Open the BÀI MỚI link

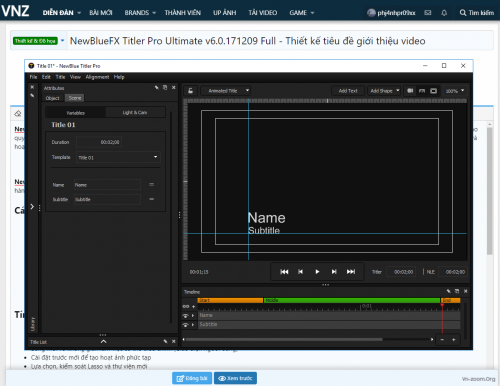pyautogui.click(x=101, y=13)
